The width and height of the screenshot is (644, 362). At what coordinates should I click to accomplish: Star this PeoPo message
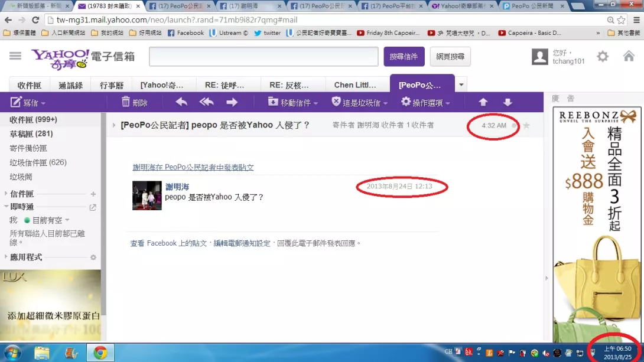(x=526, y=125)
